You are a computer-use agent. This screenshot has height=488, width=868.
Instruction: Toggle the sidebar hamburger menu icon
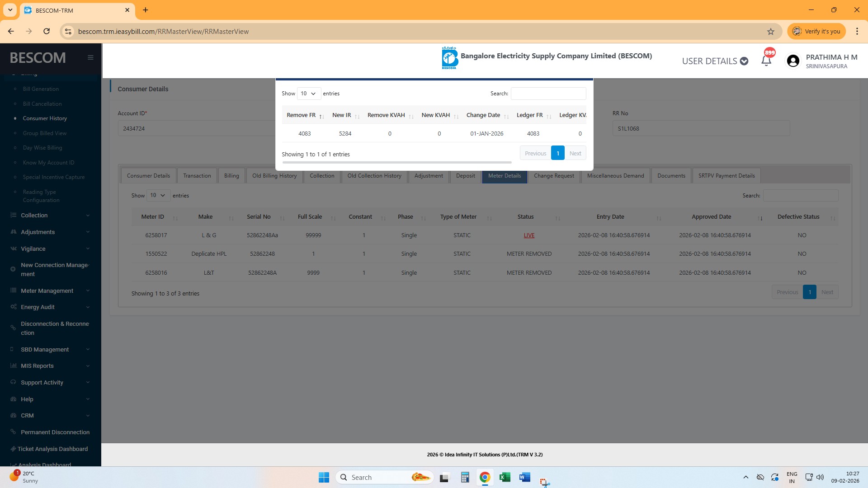click(90, 57)
